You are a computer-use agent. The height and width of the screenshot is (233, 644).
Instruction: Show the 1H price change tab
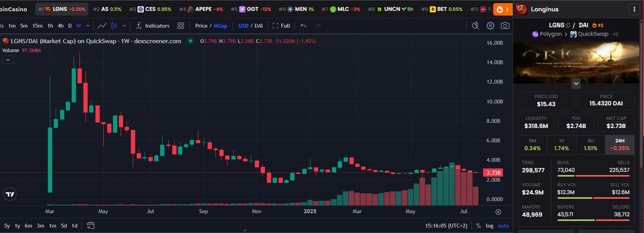pyautogui.click(x=561, y=145)
